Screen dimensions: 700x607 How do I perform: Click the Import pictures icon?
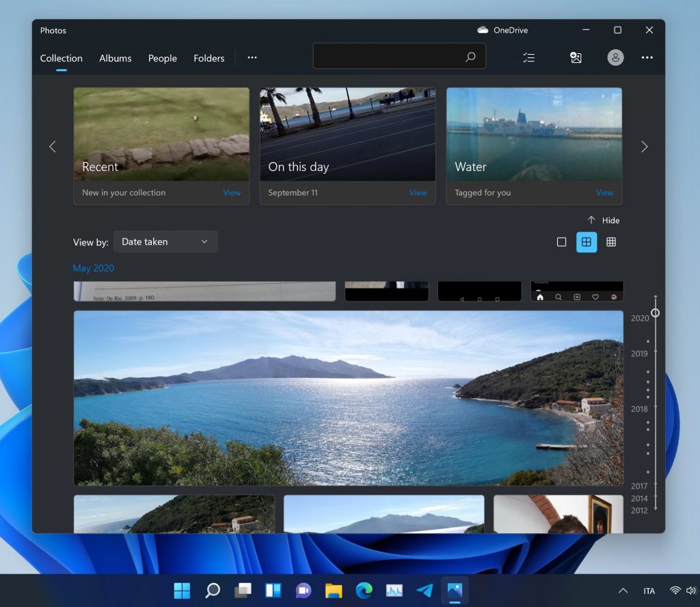click(576, 57)
